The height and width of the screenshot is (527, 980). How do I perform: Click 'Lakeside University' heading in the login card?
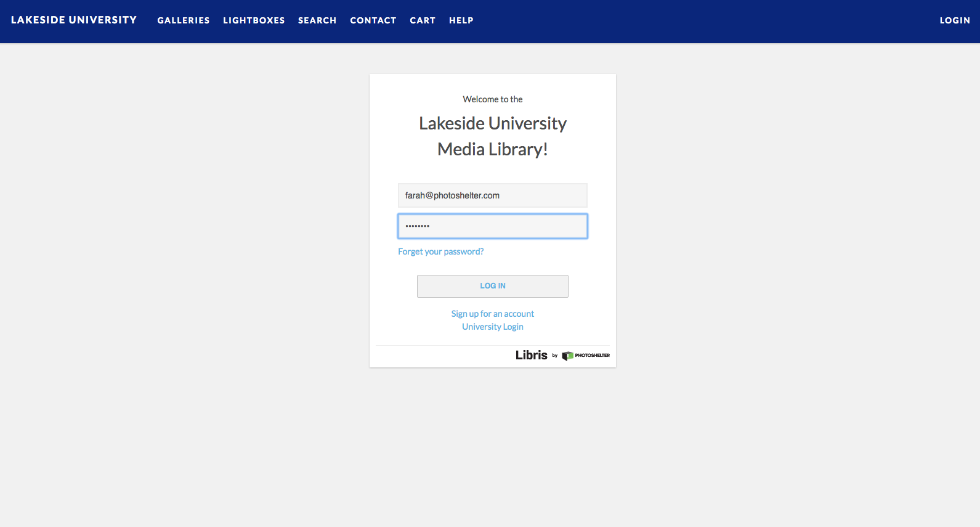coord(492,123)
